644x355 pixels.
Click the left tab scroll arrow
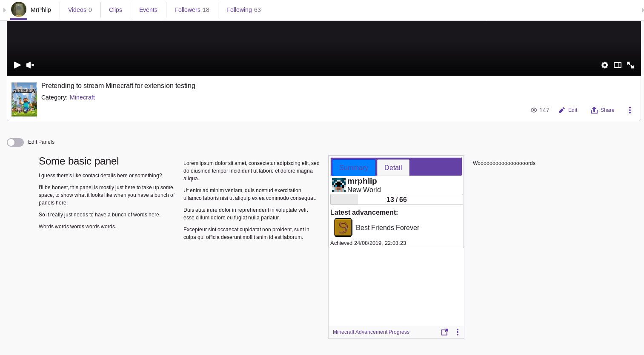[x=5, y=10]
